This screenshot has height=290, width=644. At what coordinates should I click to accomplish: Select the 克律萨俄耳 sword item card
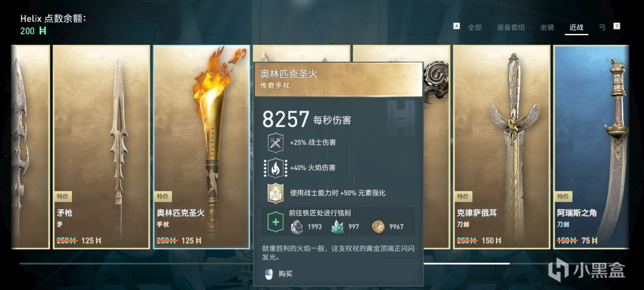tap(502, 147)
